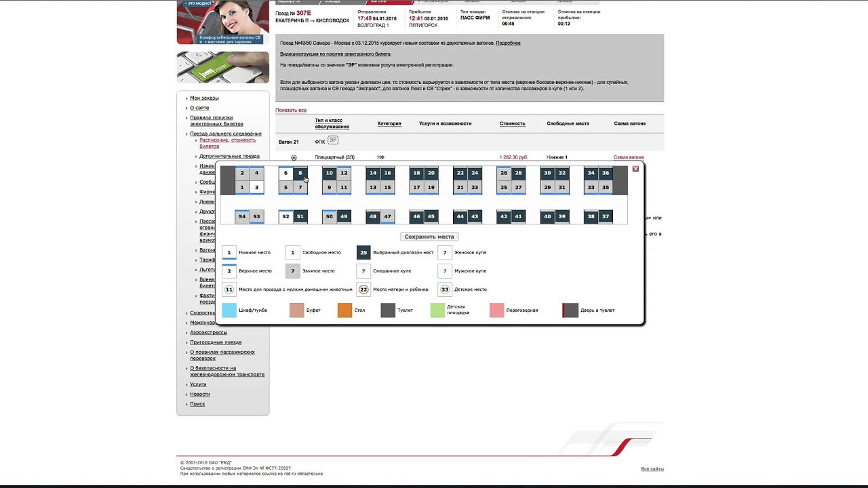
Task: Click the selected seat 37
Action: [606, 216]
